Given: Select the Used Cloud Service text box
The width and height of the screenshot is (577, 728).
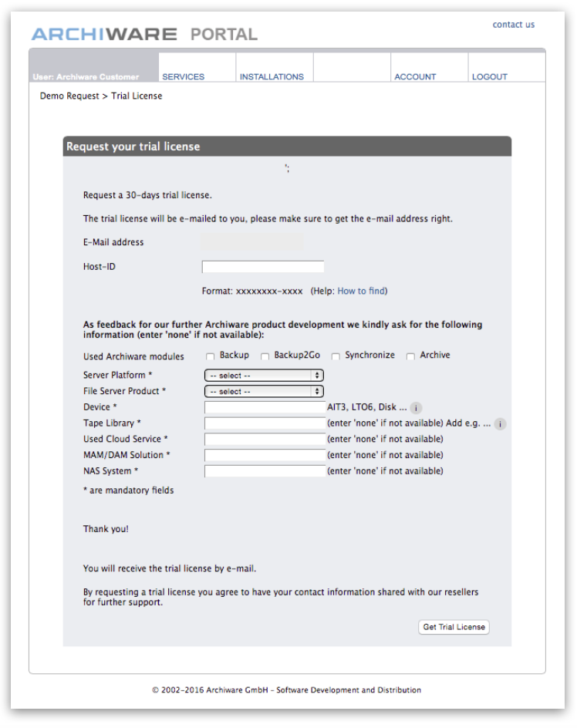Looking at the screenshot, I should point(265,440).
